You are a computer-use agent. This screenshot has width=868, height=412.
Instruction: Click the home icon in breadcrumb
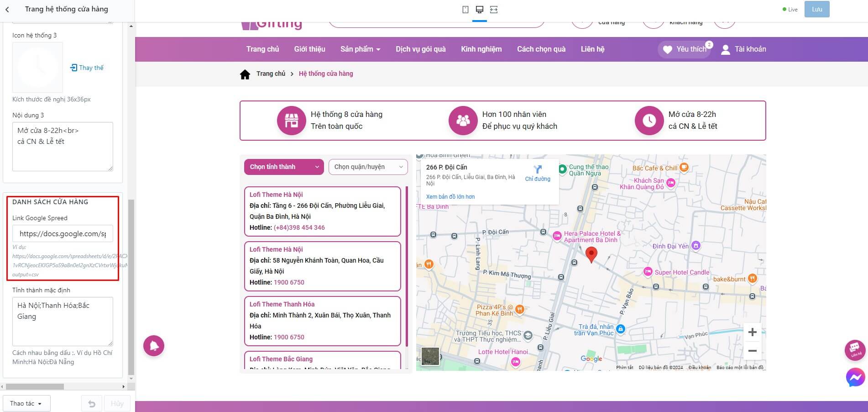pyautogui.click(x=245, y=74)
